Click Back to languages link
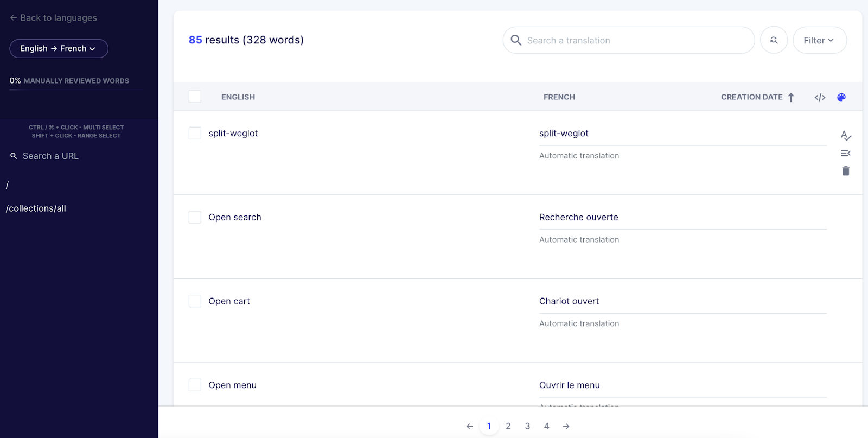The image size is (868, 438). click(x=53, y=18)
